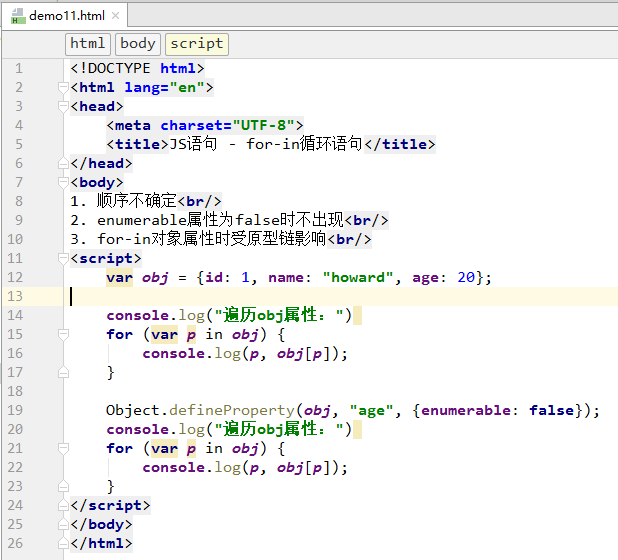Click console.log(p, obj[p]) on line 22
This screenshot has height=560, width=618.
(x=242, y=467)
